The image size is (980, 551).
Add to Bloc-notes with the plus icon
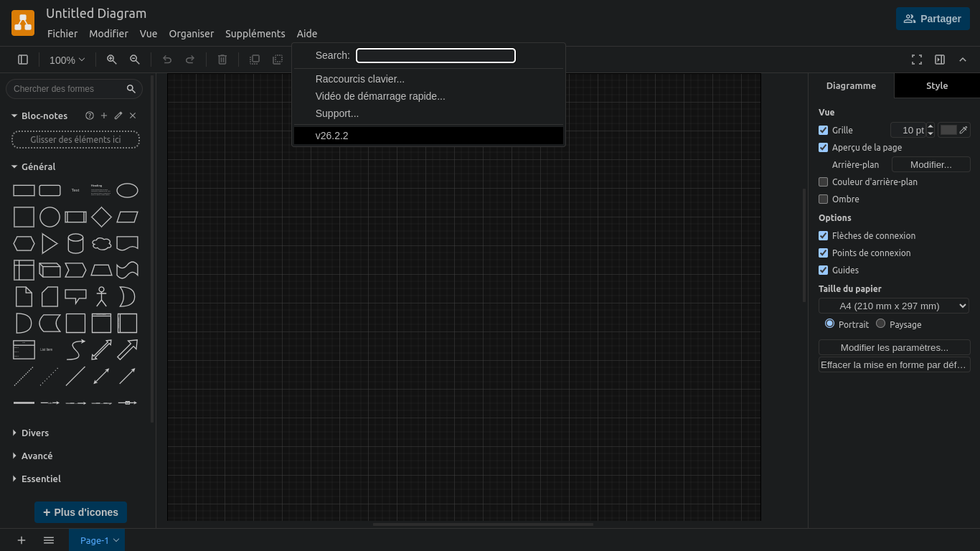point(104,116)
